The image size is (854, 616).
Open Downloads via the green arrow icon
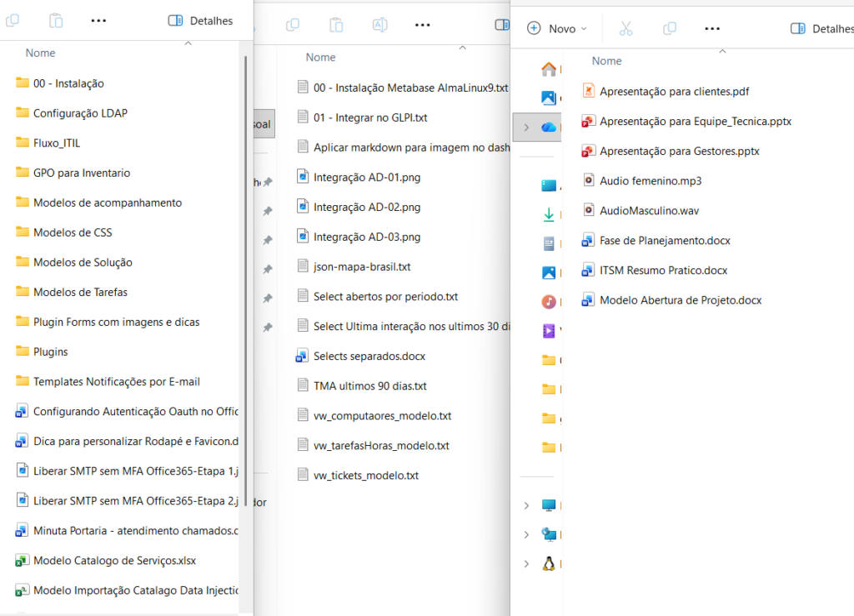(x=549, y=215)
